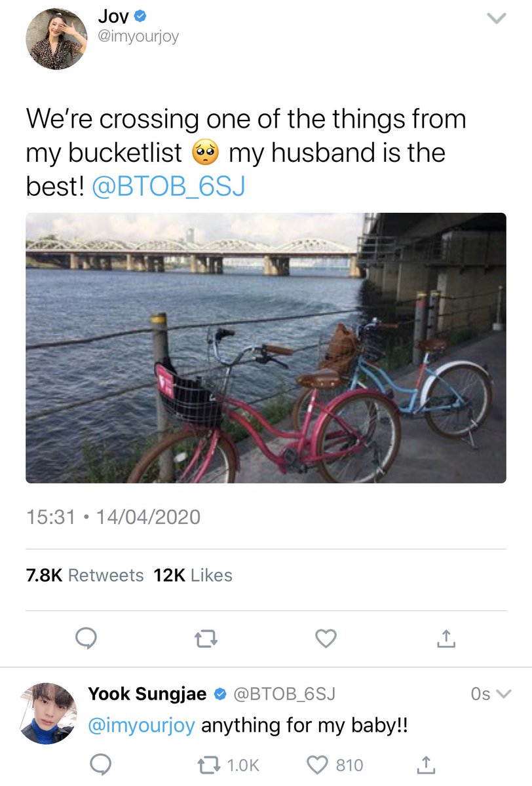Image resolution: width=532 pixels, height=786 pixels.
Task: View the 7.8K Retweets list
Action: (85, 575)
